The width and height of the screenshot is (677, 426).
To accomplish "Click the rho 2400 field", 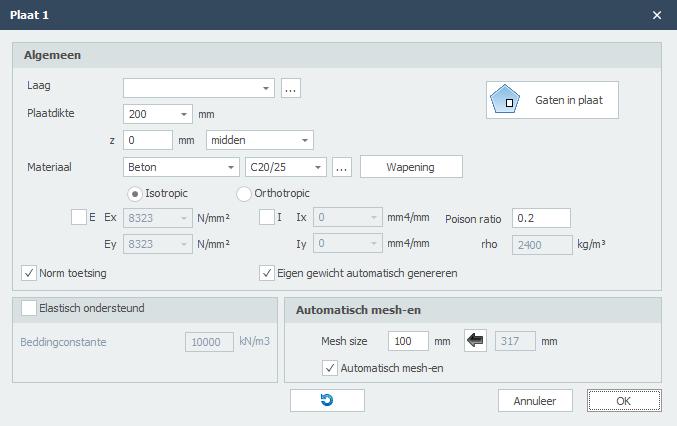I will click(x=542, y=245).
